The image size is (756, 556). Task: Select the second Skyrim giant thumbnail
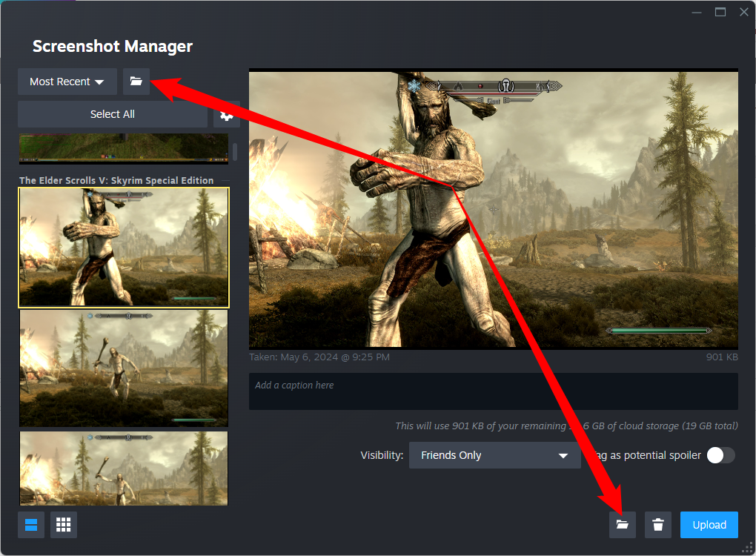pos(124,368)
